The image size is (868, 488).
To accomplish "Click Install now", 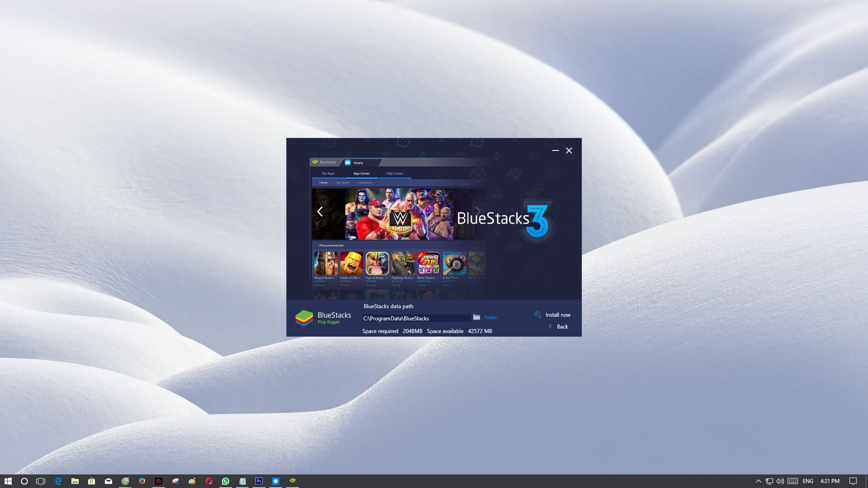I will click(x=557, y=315).
